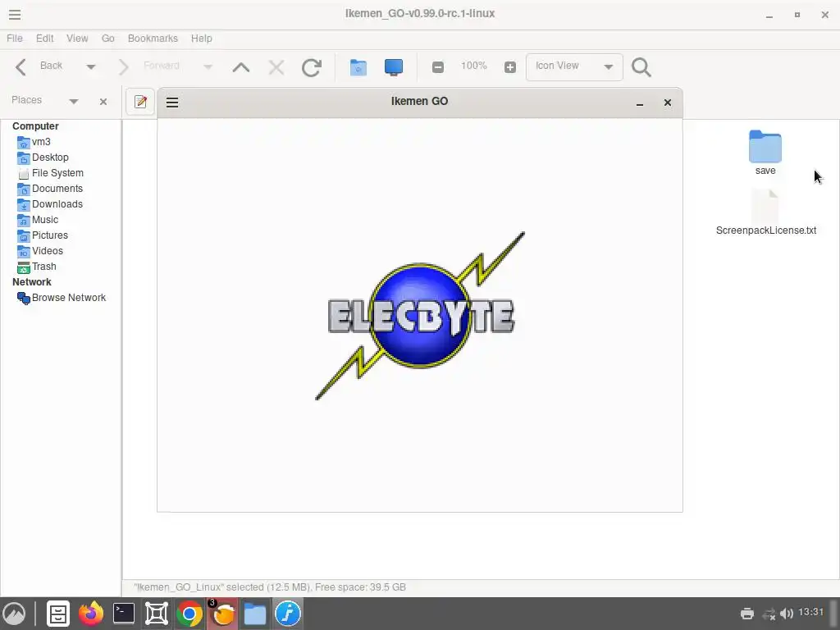The width and height of the screenshot is (840, 630).
Task: Open Back history dropdown arrow
Action: point(90,67)
